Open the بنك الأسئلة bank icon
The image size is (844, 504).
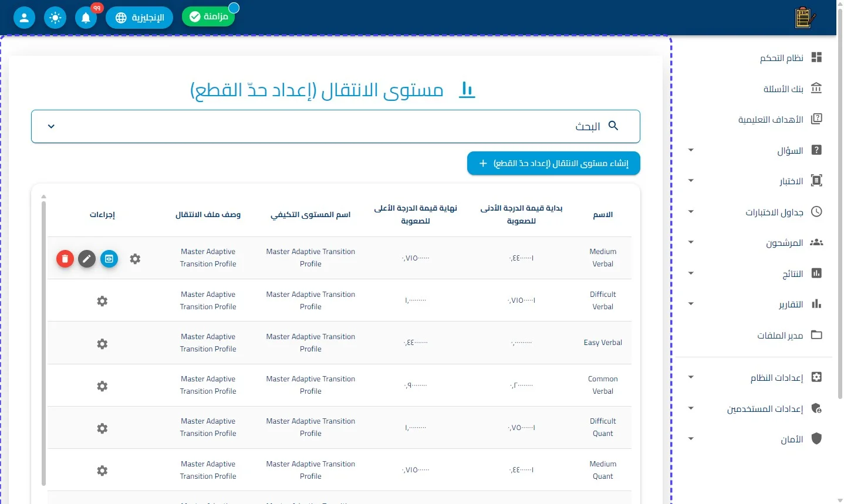click(816, 88)
